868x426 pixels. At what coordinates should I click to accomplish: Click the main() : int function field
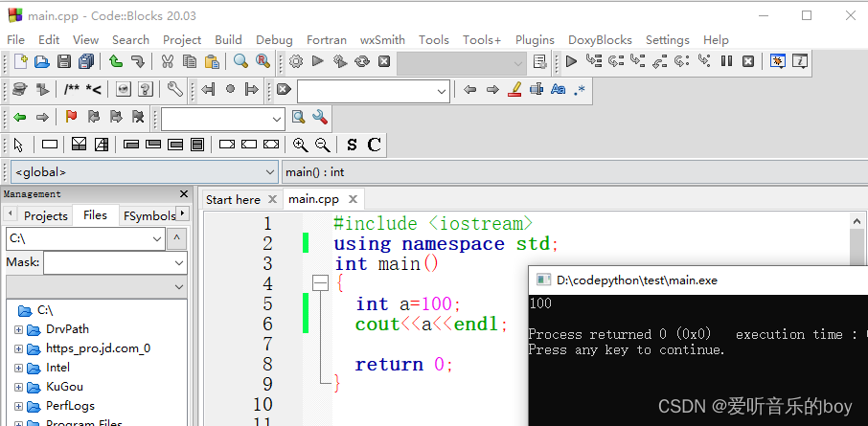coord(574,172)
